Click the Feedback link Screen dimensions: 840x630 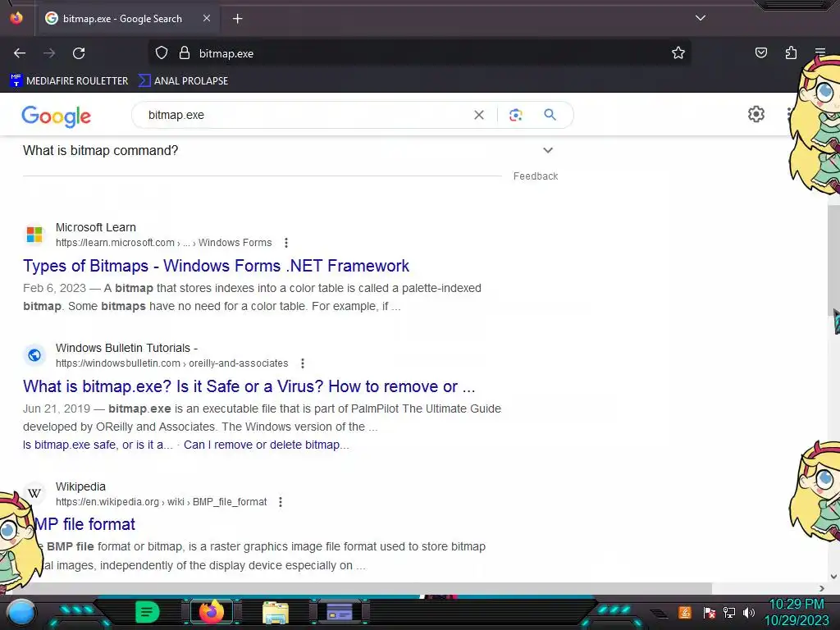(x=535, y=176)
